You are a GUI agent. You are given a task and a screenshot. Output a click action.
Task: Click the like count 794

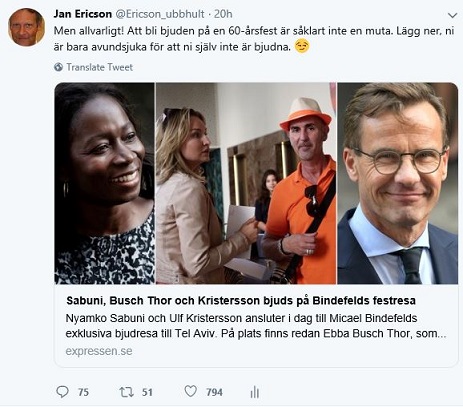[x=214, y=392]
